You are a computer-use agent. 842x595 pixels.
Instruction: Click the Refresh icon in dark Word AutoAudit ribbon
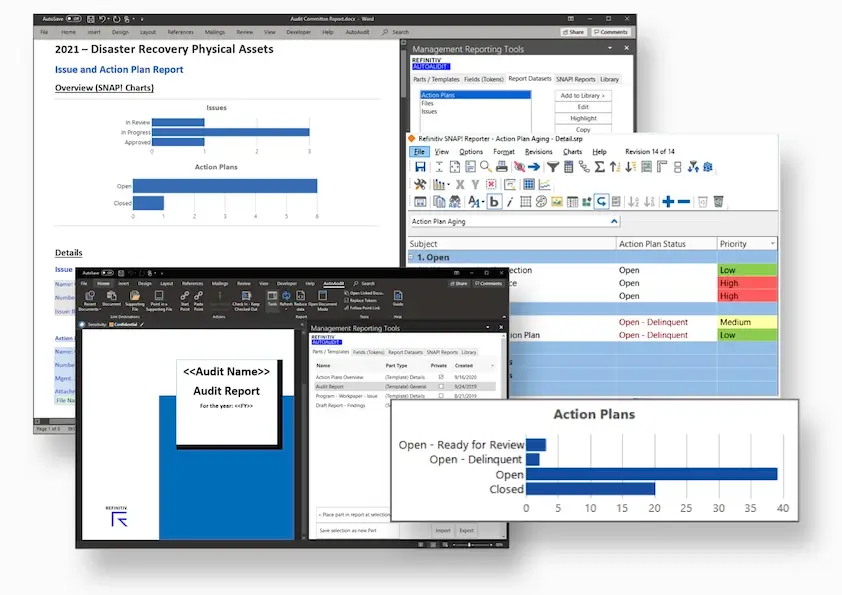click(x=286, y=296)
